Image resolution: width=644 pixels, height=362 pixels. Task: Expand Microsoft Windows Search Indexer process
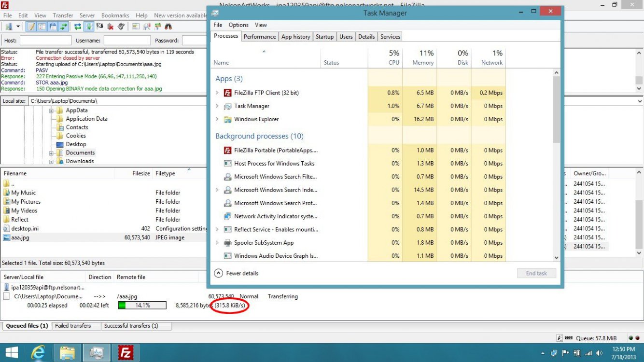click(x=217, y=190)
